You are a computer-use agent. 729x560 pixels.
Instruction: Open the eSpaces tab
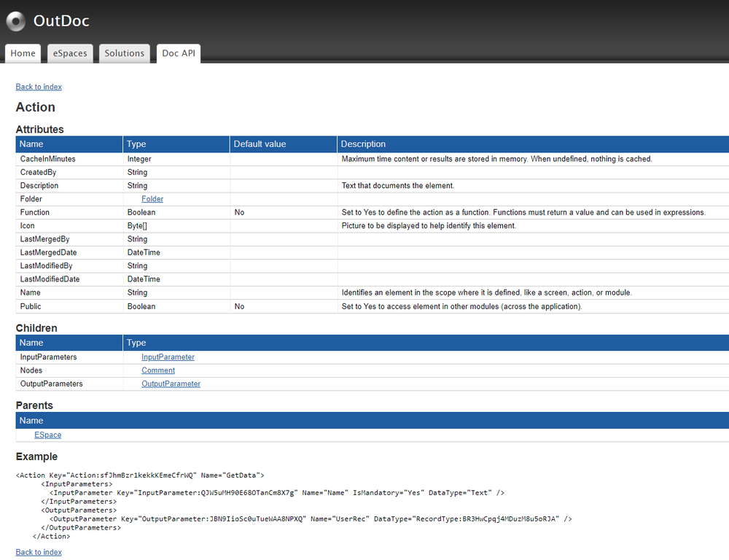coord(69,52)
